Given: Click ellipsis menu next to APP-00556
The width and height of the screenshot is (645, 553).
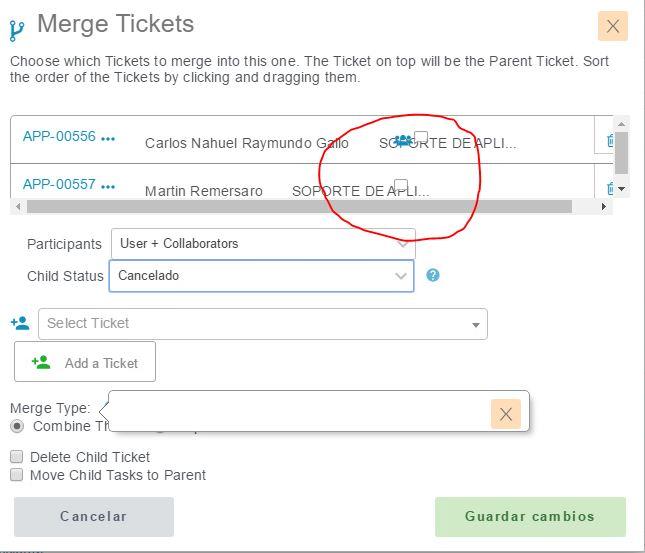Looking at the screenshot, I should click(x=108, y=139).
